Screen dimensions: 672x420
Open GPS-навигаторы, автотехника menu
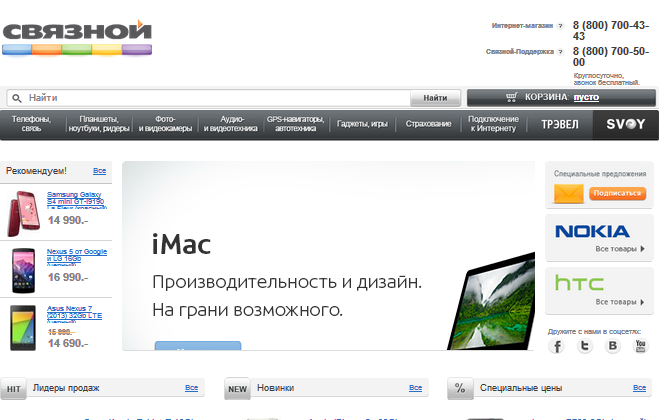tap(296, 124)
